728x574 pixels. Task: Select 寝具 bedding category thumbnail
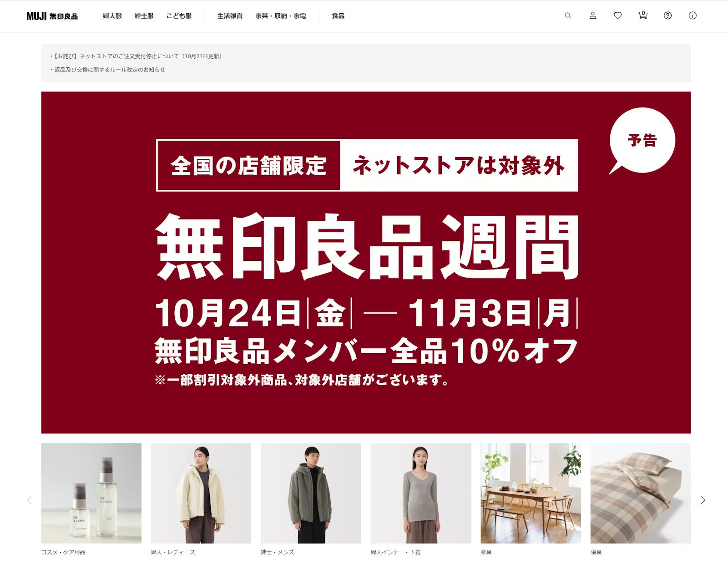point(640,493)
